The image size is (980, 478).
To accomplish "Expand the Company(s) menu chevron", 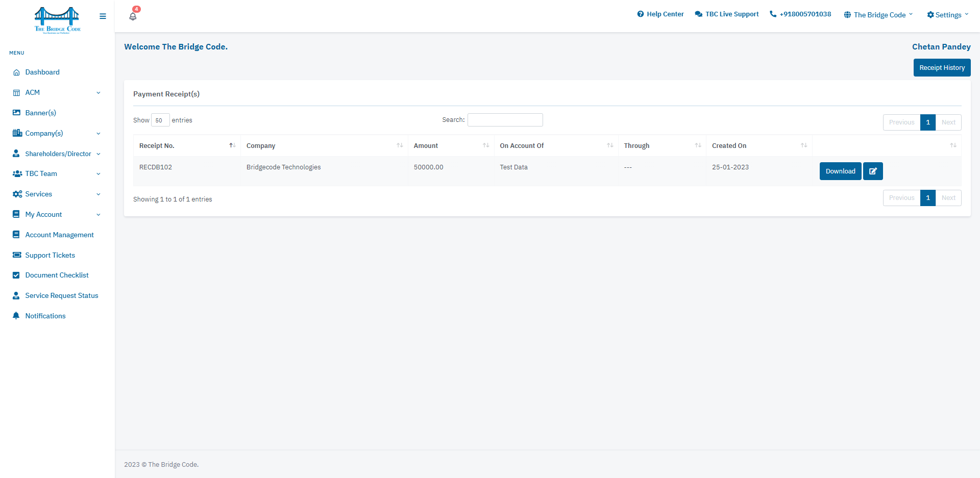I will pos(99,134).
